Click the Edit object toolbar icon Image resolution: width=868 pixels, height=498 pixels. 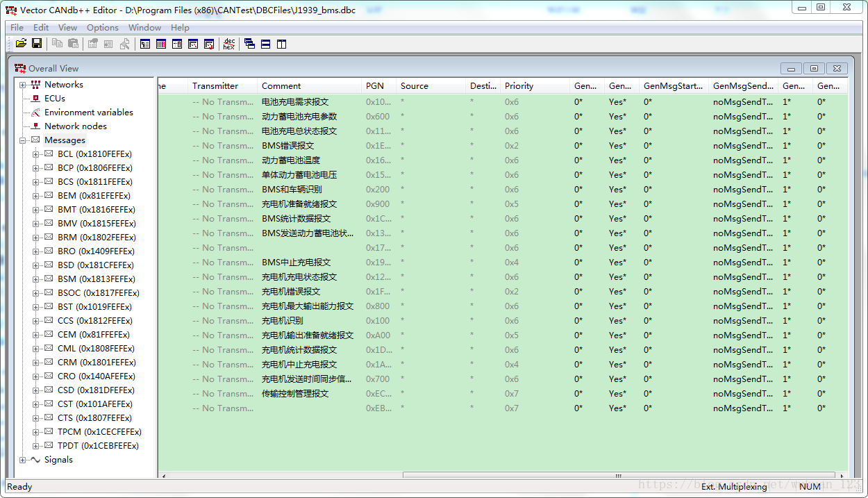(92, 44)
